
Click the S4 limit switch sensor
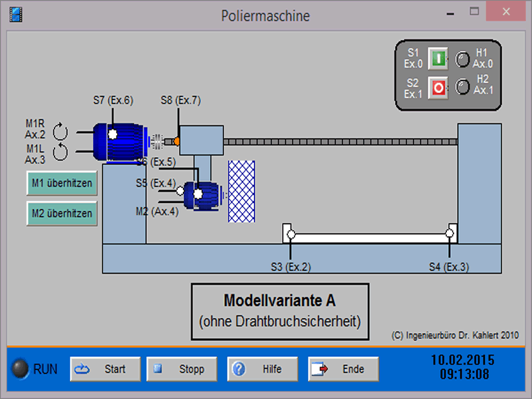pos(450,233)
